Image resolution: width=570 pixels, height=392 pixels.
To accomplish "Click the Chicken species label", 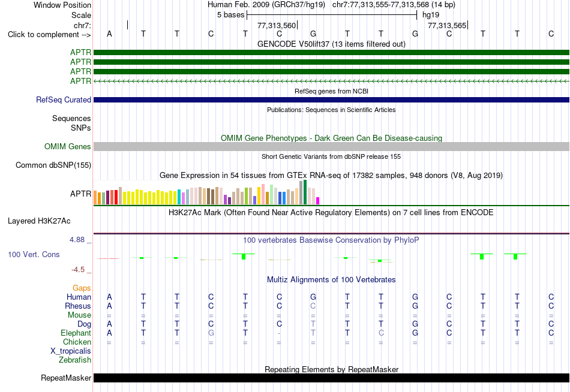I will pyautogui.click(x=77, y=342).
